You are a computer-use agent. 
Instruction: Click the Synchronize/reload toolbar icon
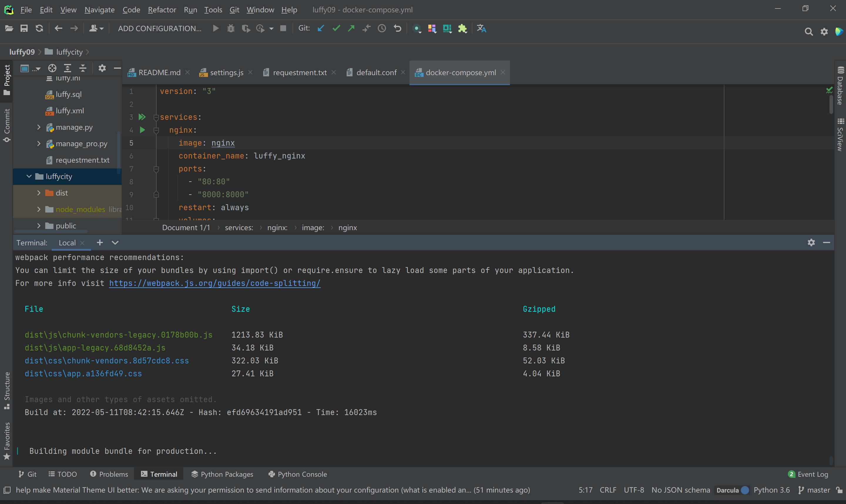click(x=39, y=28)
